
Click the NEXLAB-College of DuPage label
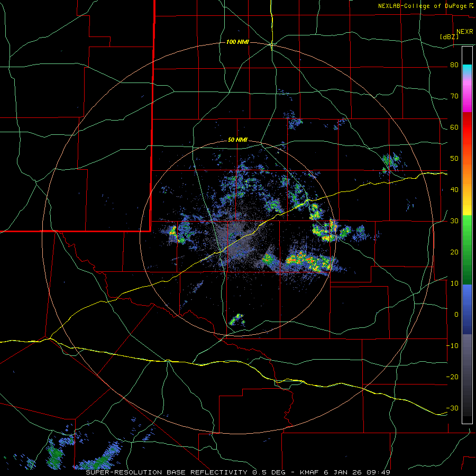click(x=422, y=6)
